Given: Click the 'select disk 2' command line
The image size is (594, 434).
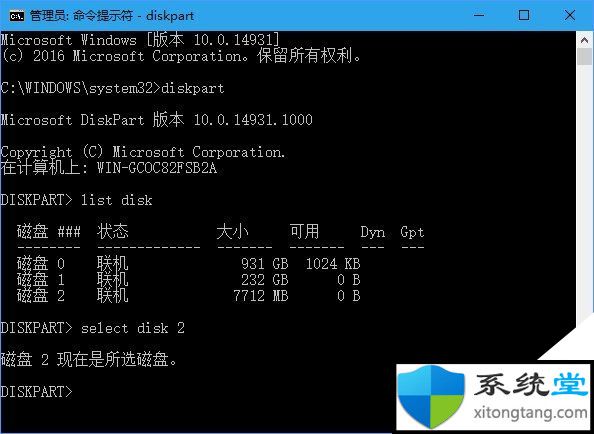Looking at the screenshot, I should 92,328.
